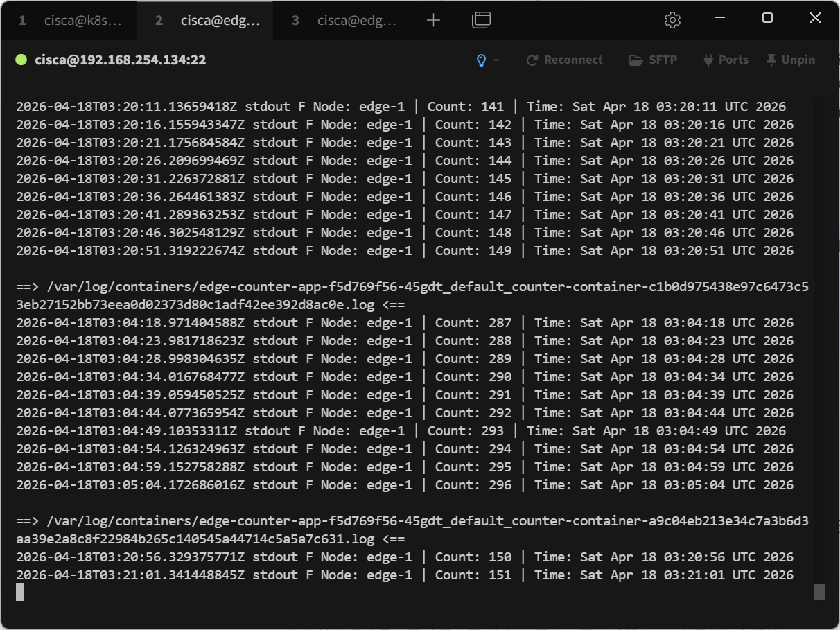
Task: Open the SFTP folder panel
Action: (x=653, y=60)
